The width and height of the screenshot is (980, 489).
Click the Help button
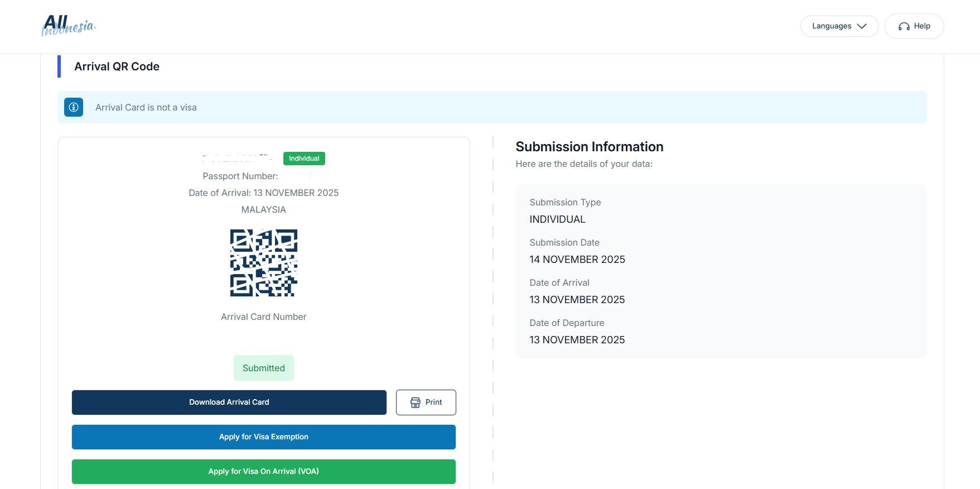pos(914,26)
